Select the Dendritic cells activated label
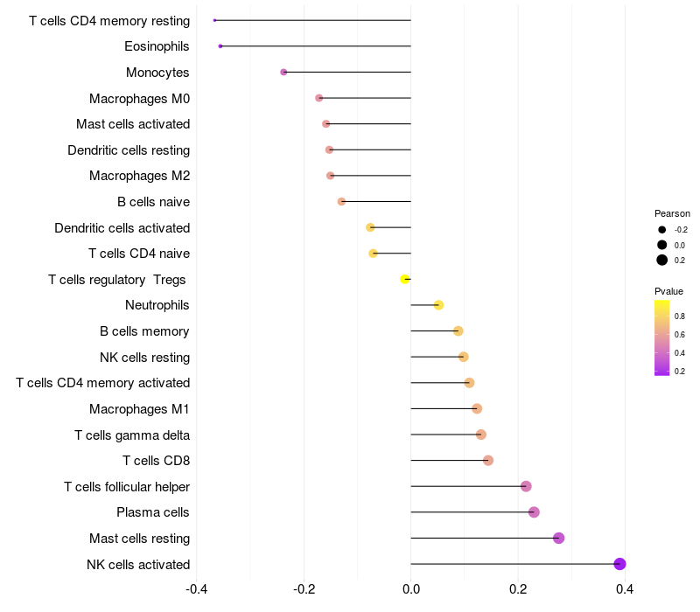This screenshot has height=612, width=700. point(122,228)
